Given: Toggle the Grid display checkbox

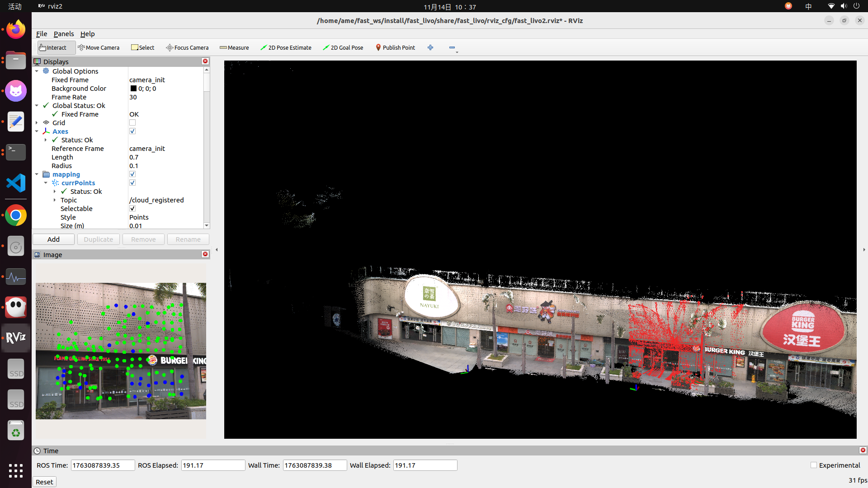Looking at the screenshot, I should pyautogui.click(x=132, y=122).
